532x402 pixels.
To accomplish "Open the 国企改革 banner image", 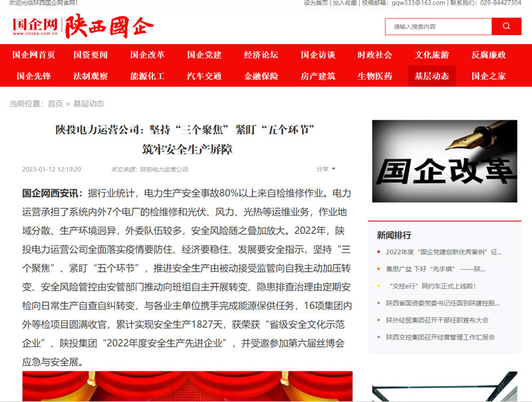I will tap(444, 161).
